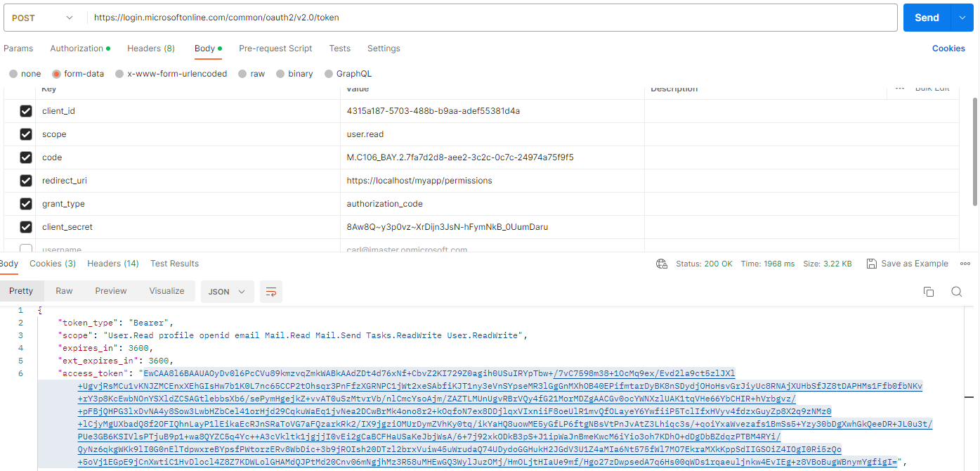Copy response with the copy icon

point(929,292)
